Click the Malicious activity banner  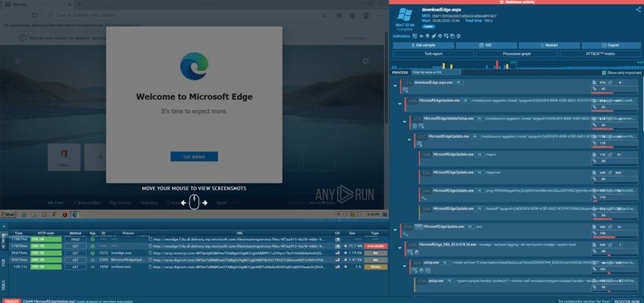point(516,2)
